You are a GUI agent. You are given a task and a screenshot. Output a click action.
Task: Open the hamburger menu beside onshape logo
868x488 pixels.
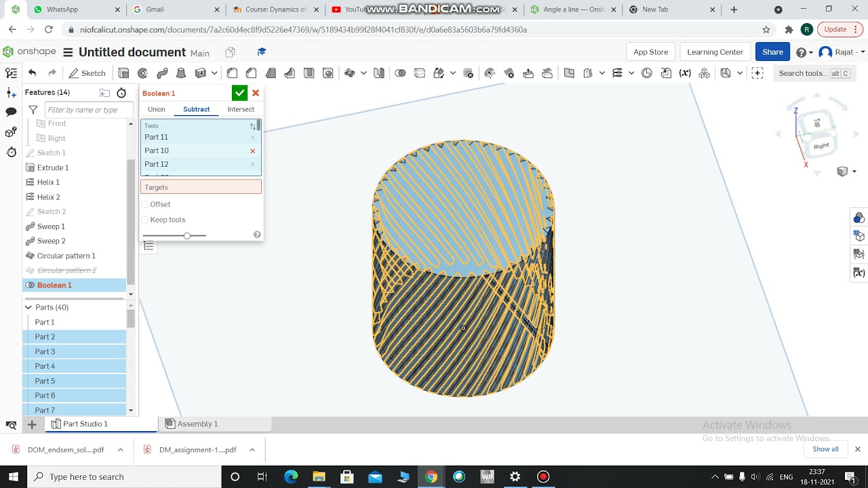68,52
